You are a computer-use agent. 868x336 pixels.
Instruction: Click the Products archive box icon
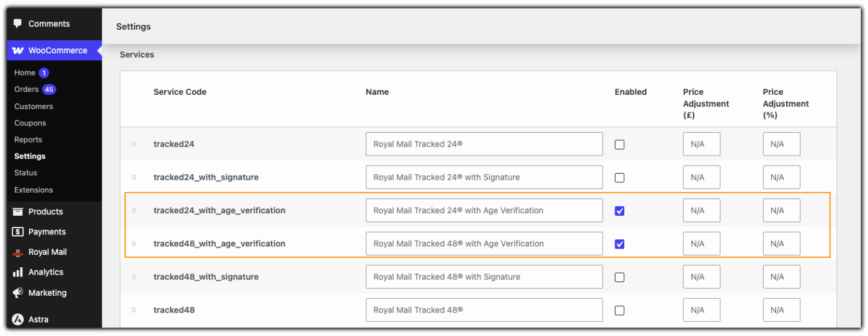(x=18, y=212)
